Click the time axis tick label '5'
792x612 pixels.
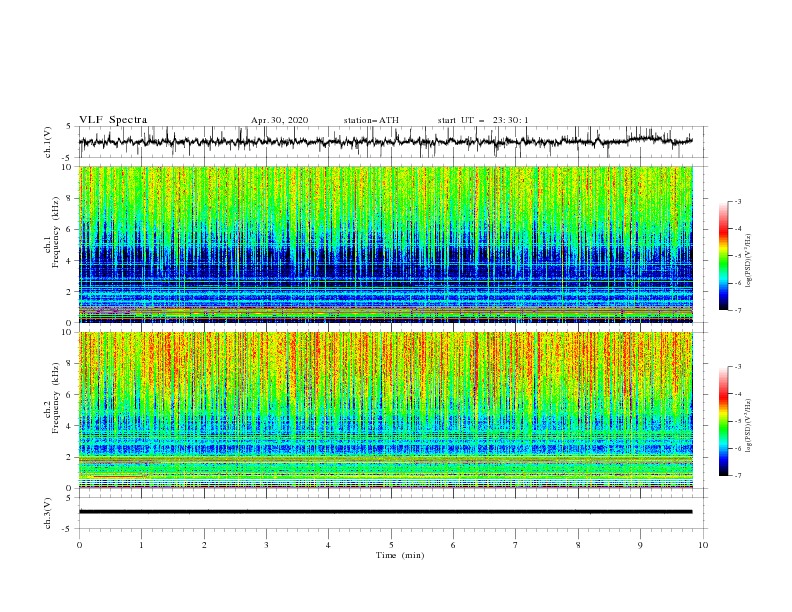point(391,545)
